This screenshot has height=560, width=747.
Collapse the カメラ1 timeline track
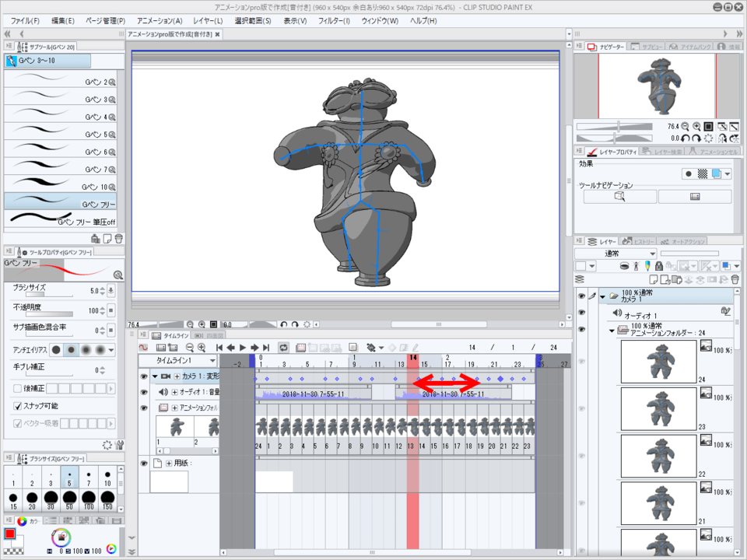coord(155,376)
